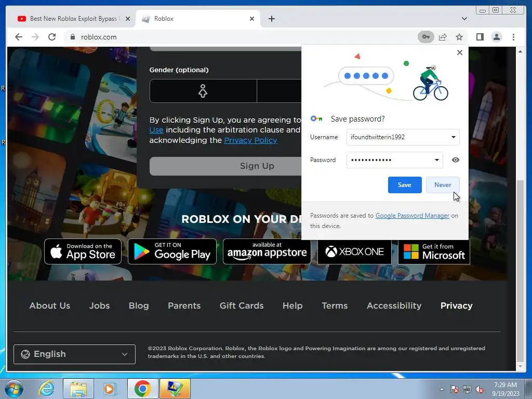The width and height of the screenshot is (532, 399).
Task: Select the female gender icon
Action: click(x=203, y=91)
